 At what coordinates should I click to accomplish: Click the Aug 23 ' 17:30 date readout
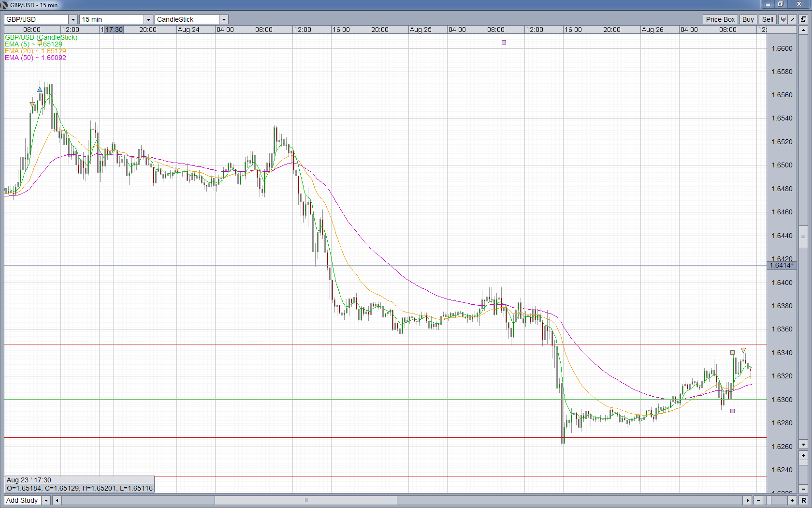tap(29, 480)
